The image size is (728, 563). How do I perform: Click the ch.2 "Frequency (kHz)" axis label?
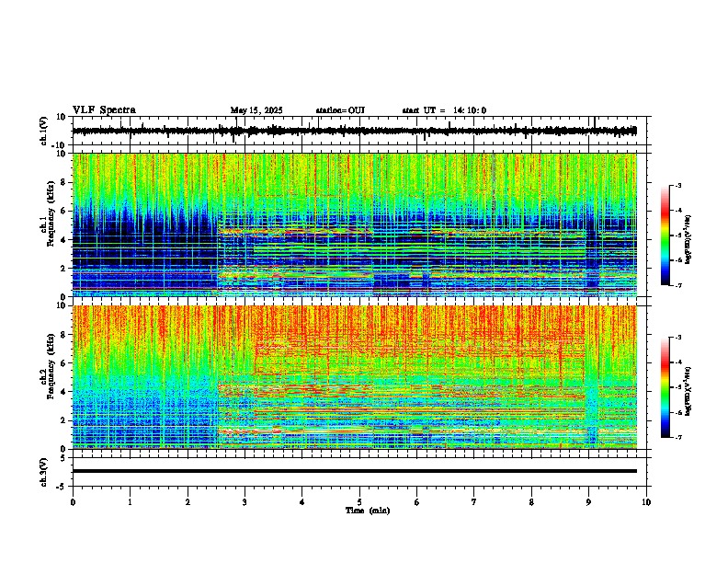pyautogui.click(x=51, y=365)
